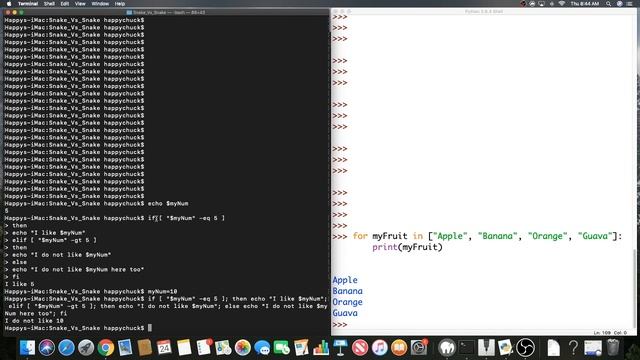
Task: Open Books app in dock
Action: coord(399,348)
